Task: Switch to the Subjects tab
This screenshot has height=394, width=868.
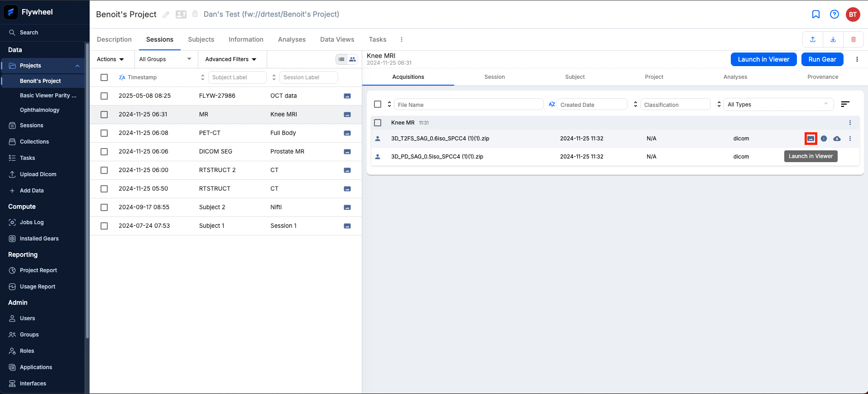Action: (201, 39)
